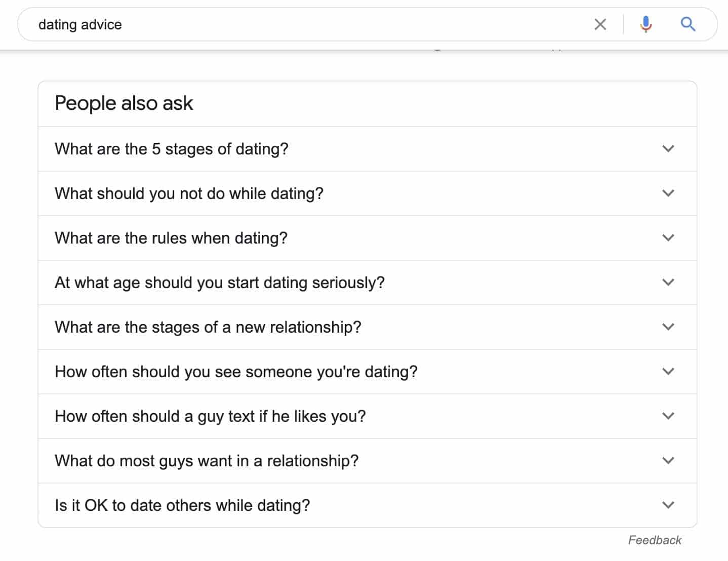Expand 'What are the 5 stages of dating?' chevron

[668, 149]
